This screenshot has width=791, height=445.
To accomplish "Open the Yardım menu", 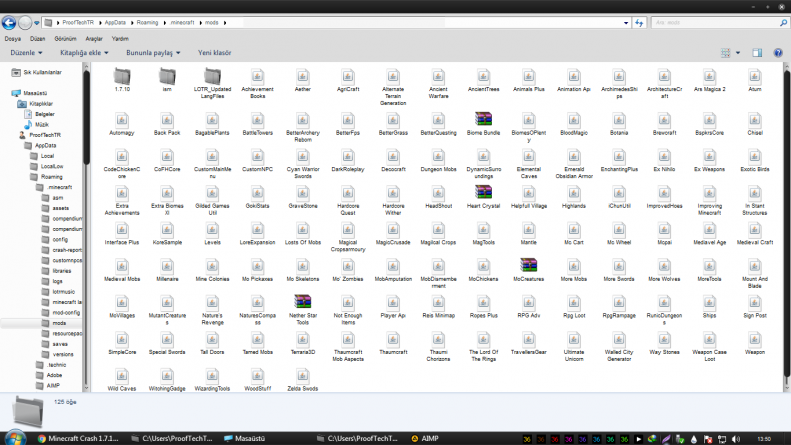I will tap(120, 38).
